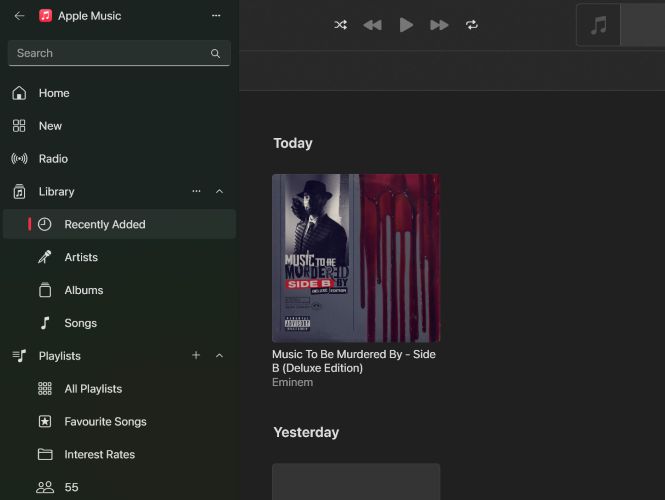Click the Library music icon
Viewport: 665px width, 500px height.
[x=19, y=192]
